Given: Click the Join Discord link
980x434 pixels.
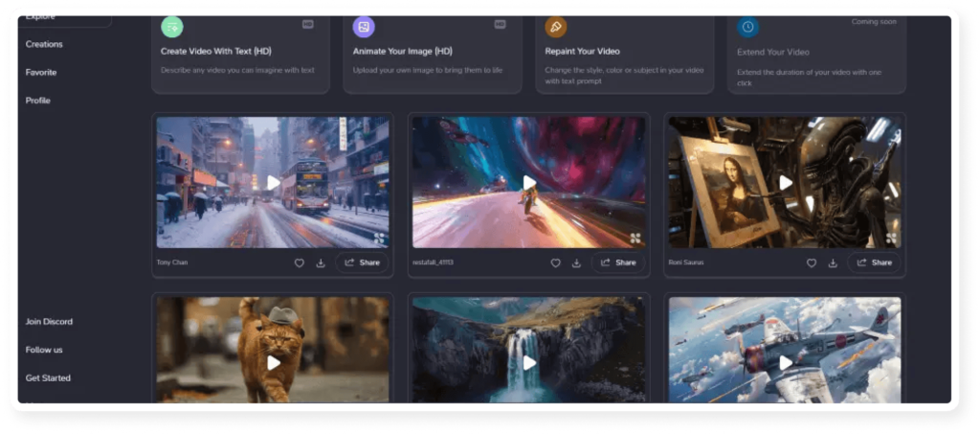Looking at the screenshot, I should pyautogui.click(x=49, y=322).
